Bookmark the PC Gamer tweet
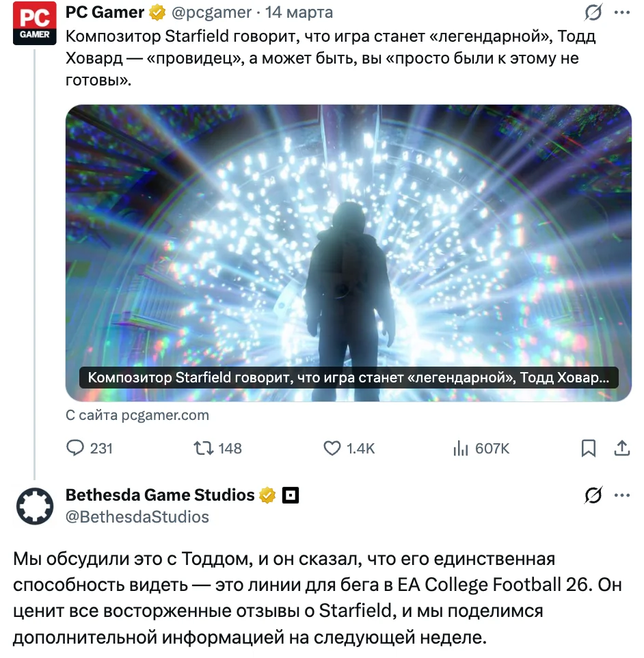The image size is (644, 658). click(588, 448)
